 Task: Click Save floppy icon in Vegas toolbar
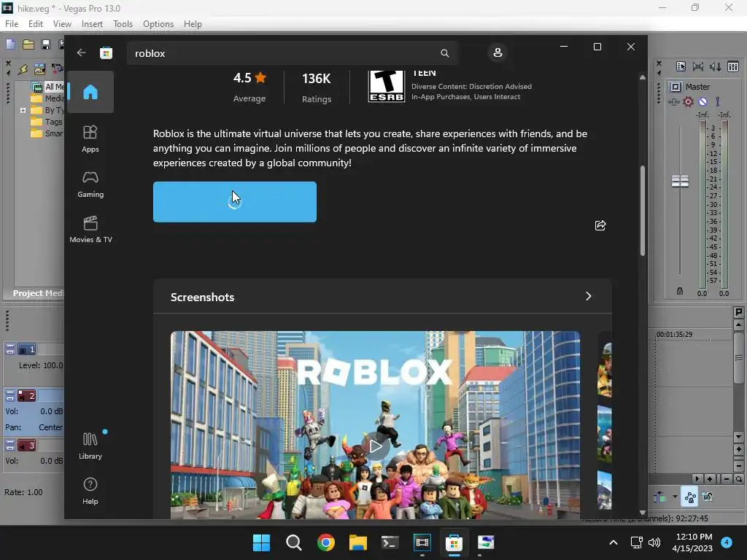coord(46,44)
